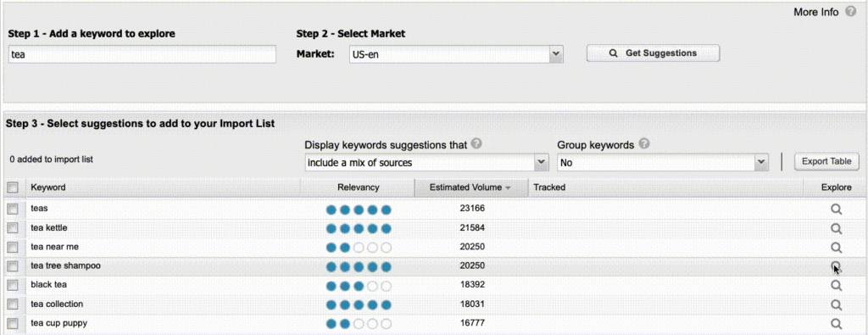
Task: Click the volume value 23166
Action: [x=471, y=208]
